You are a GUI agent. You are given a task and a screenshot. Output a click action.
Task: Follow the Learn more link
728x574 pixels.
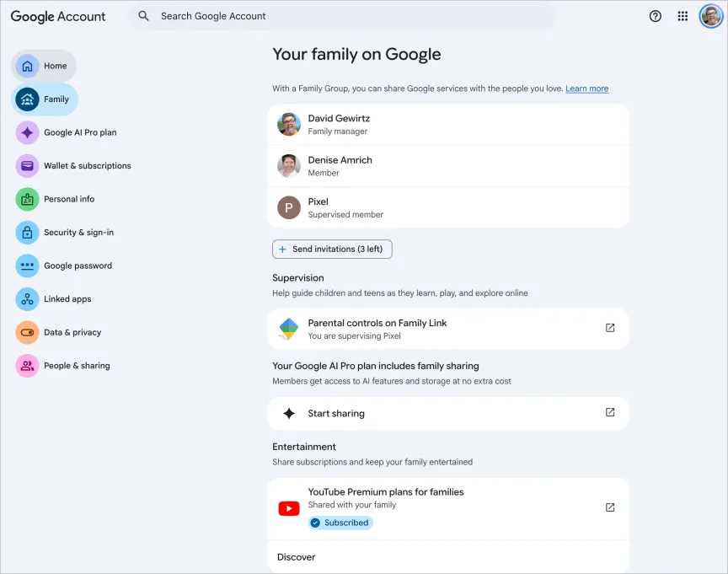coord(586,89)
